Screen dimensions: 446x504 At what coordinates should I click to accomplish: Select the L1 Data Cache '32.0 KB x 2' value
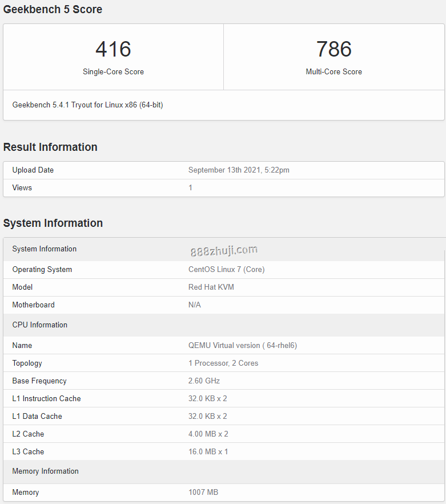coord(207,416)
